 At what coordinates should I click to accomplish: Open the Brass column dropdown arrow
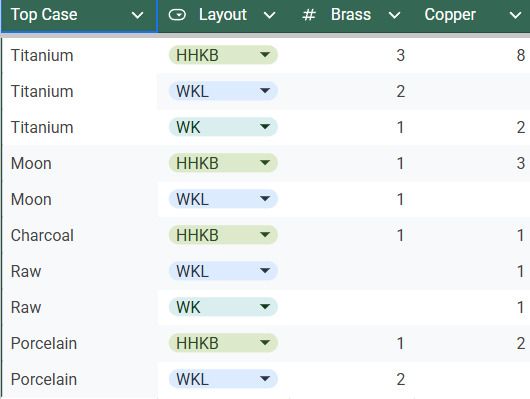(x=394, y=15)
